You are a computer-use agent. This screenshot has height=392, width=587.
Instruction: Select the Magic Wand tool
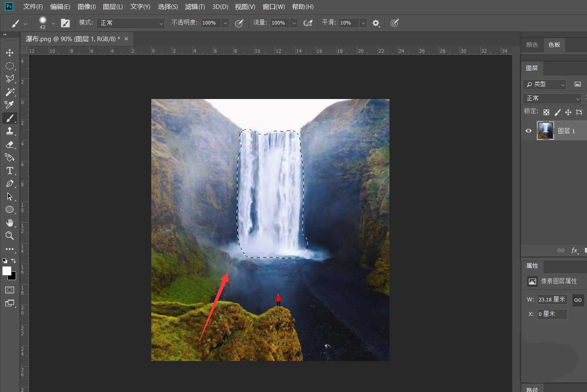click(10, 92)
